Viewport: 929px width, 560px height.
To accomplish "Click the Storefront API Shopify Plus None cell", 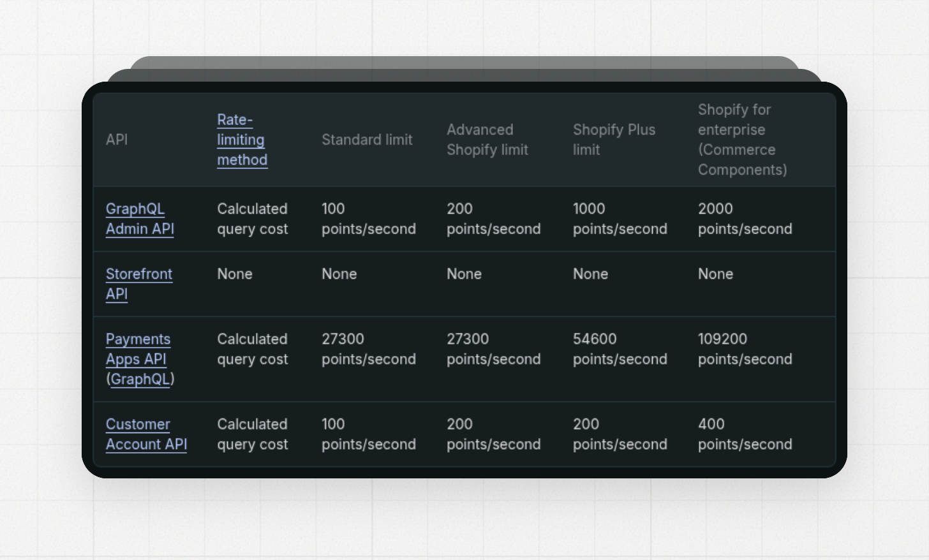I will click(x=591, y=274).
